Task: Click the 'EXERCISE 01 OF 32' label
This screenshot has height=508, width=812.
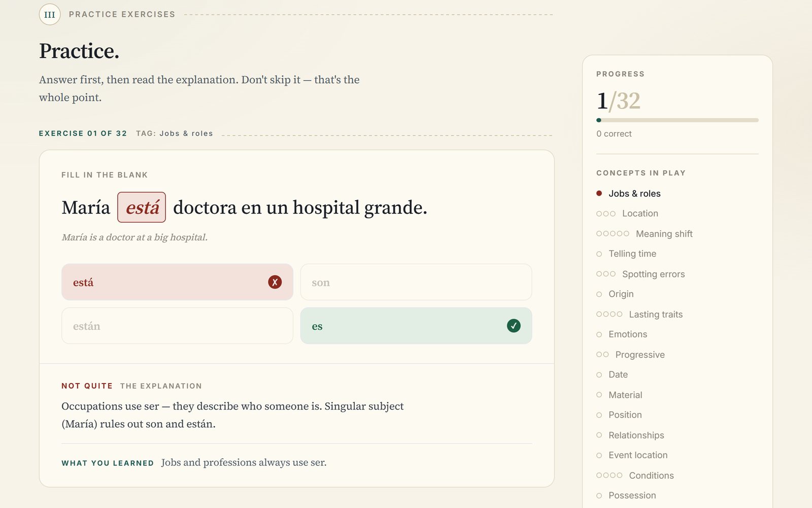Action: (x=83, y=134)
